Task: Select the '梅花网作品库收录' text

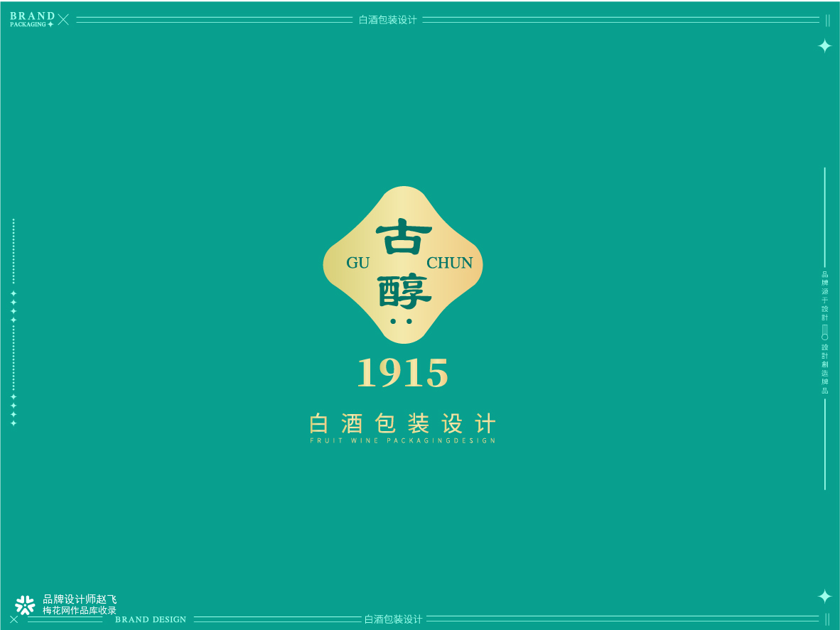Action: pyautogui.click(x=80, y=610)
